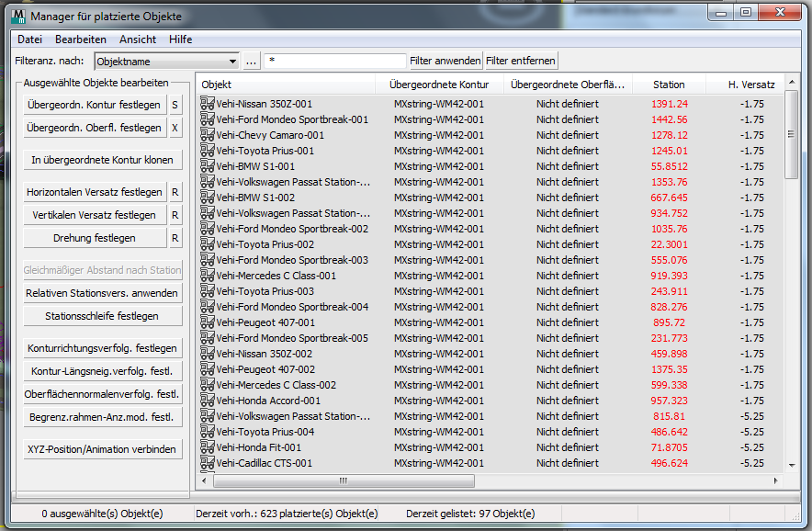Click vehicle icon of Vehi-Honda Fit-001 row
Viewport: 812px width, 531px height.
pos(208,447)
